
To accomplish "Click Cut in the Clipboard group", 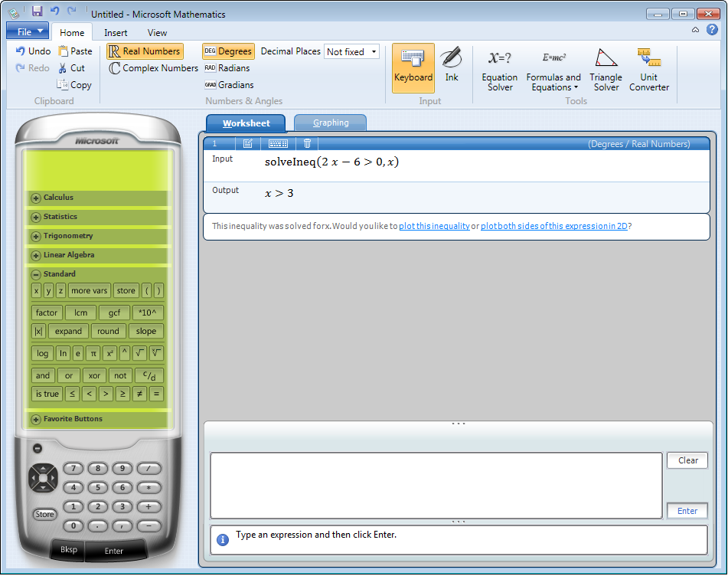I will pyautogui.click(x=71, y=68).
